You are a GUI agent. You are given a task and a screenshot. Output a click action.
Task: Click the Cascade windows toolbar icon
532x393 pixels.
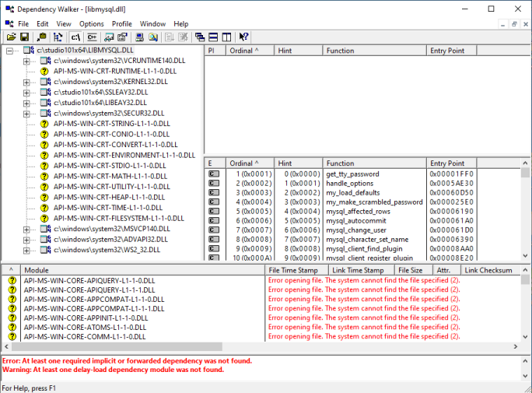(x=200, y=37)
